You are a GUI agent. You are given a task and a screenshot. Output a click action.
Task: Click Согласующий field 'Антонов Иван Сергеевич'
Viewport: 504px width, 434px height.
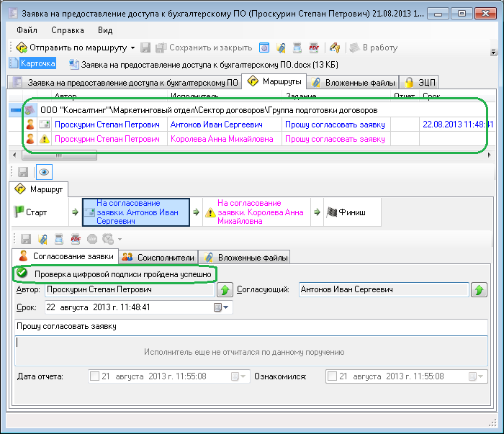(384, 289)
